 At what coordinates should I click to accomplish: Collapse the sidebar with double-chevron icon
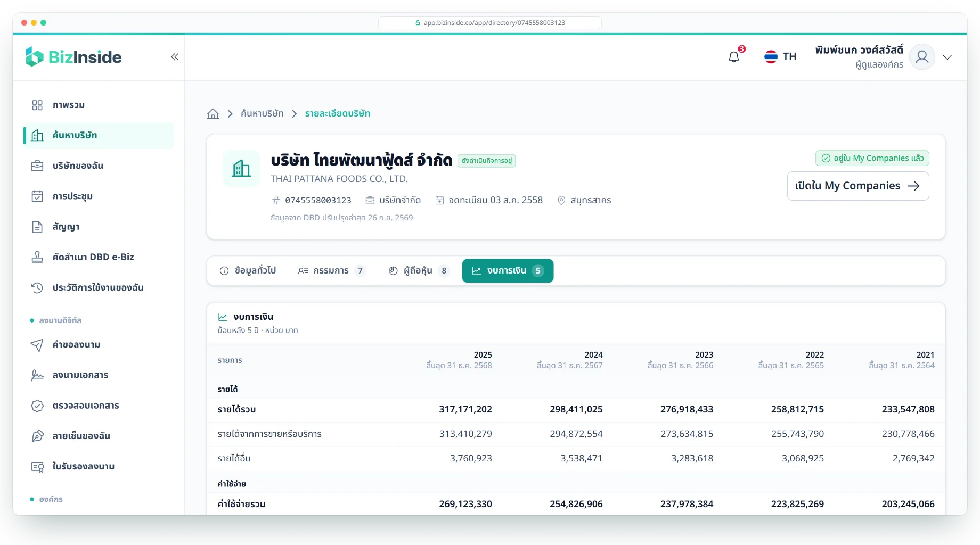point(175,57)
